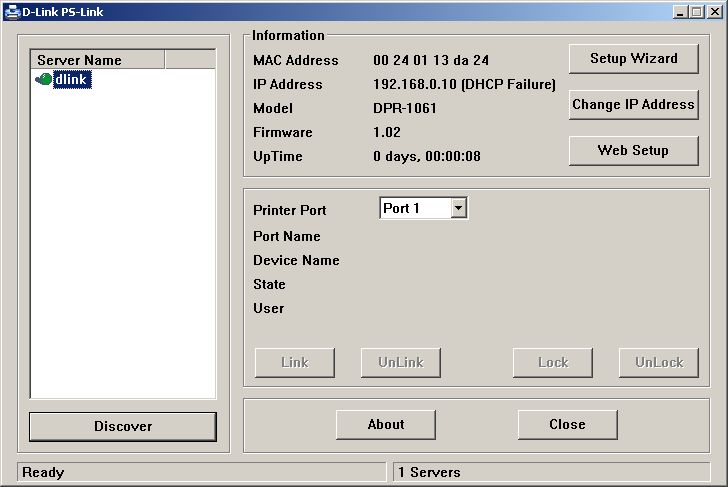728x487 pixels.
Task: Click the Information group box title
Action: coord(288,36)
